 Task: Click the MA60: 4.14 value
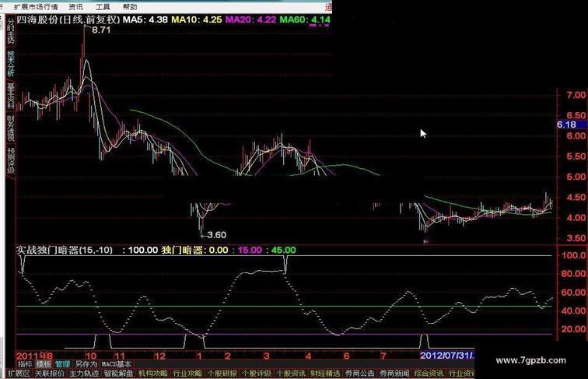[305, 19]
